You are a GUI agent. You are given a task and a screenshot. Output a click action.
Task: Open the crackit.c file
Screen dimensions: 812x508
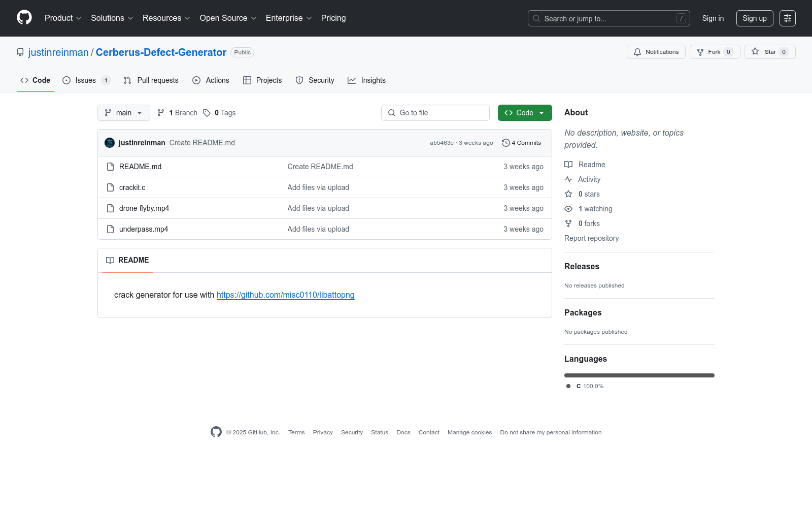coord(132,187)
